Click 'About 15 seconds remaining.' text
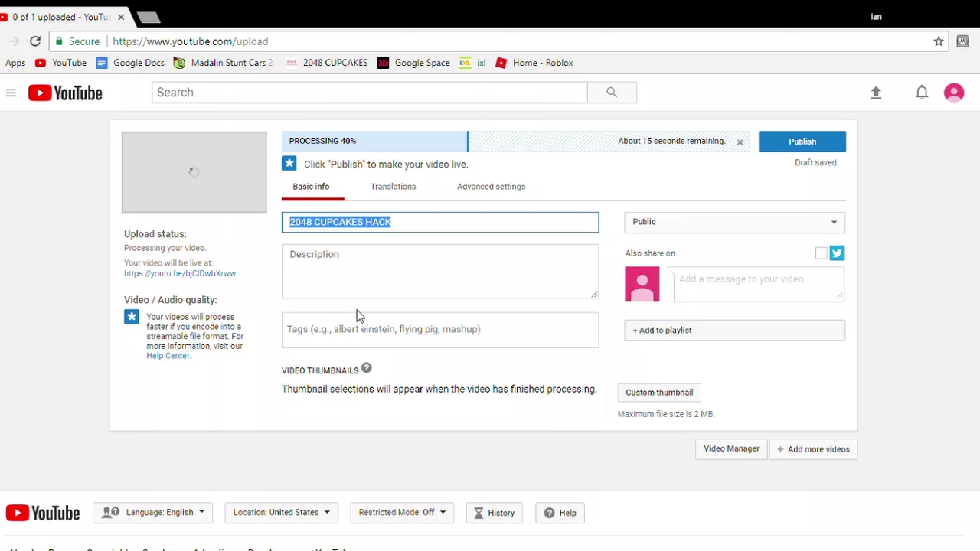Image resolution: width=980 pixels, height=551 pixels. pyautogui.click(x=672, y=141)
